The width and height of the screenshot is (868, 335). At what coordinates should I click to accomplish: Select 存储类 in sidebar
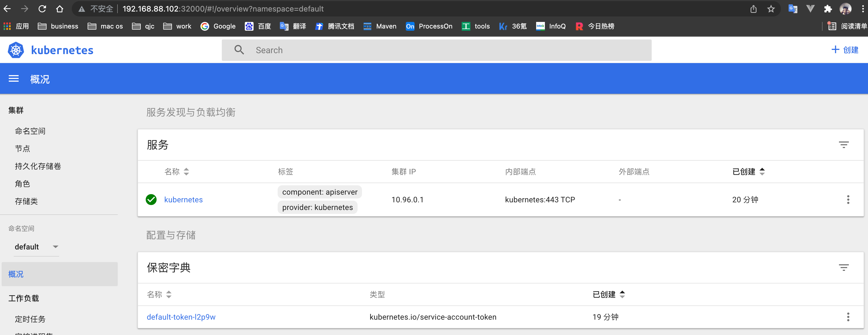pos(26,201)
